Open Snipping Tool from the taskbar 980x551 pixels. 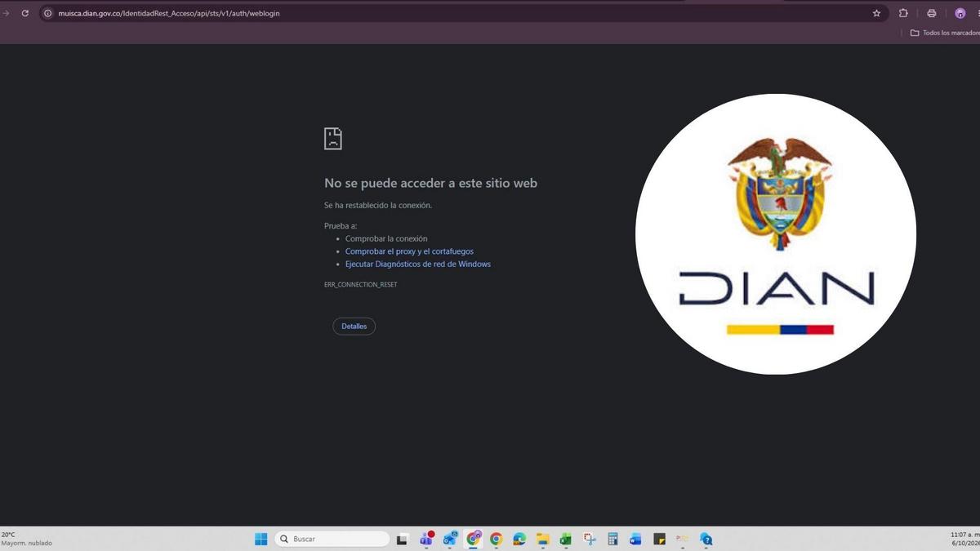tap(590, 539)
